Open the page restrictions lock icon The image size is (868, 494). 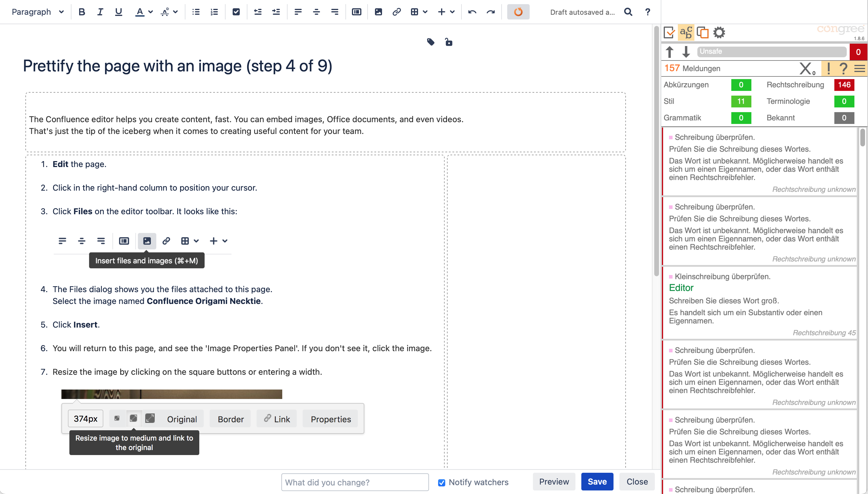(448, 42)
